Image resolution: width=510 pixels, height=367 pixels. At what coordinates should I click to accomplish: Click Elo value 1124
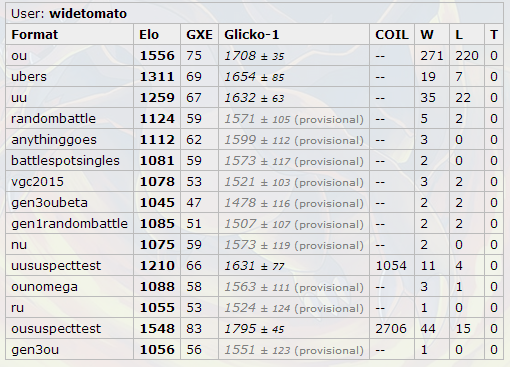coord(157,119)
